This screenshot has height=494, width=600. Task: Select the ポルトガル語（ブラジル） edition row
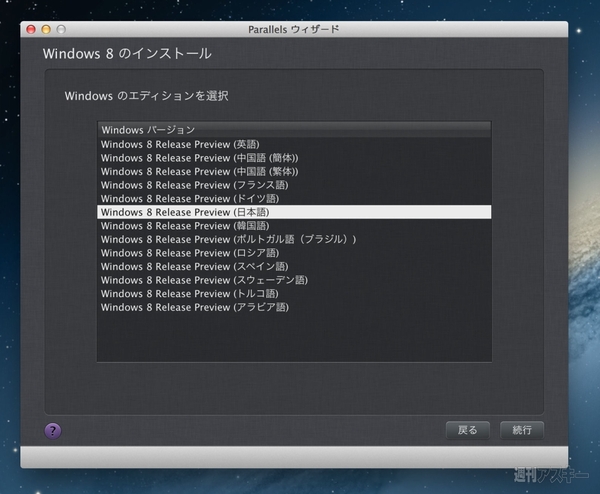(x=294, y=240)
